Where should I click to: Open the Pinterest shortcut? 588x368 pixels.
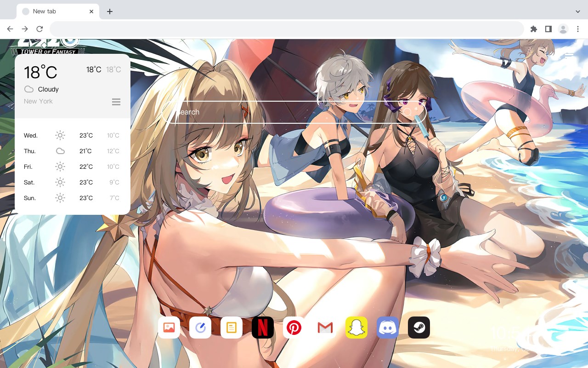(x=294, y=328)
